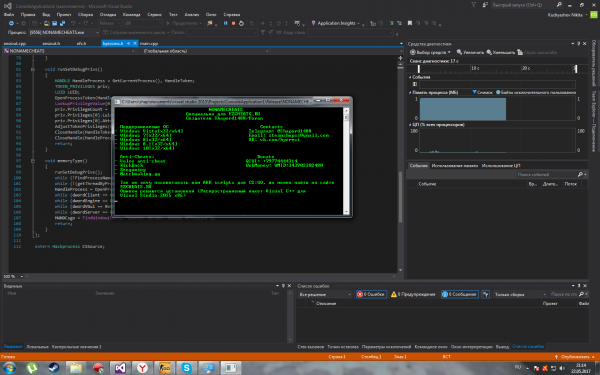Click the red Stop debugging icon

[x=233, y=23]
